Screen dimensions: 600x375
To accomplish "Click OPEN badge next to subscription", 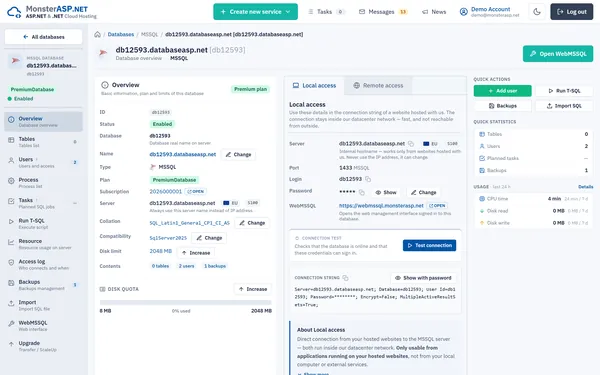I will 196,191.
